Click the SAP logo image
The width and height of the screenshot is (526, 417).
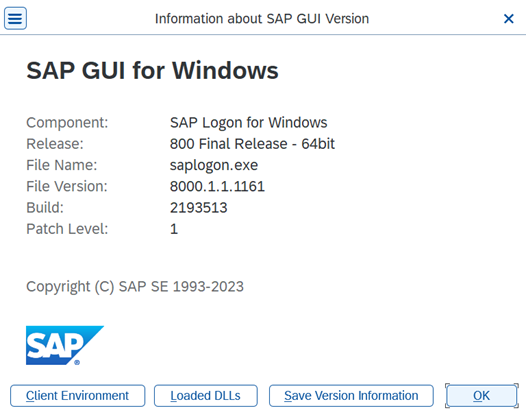(65, 345)
